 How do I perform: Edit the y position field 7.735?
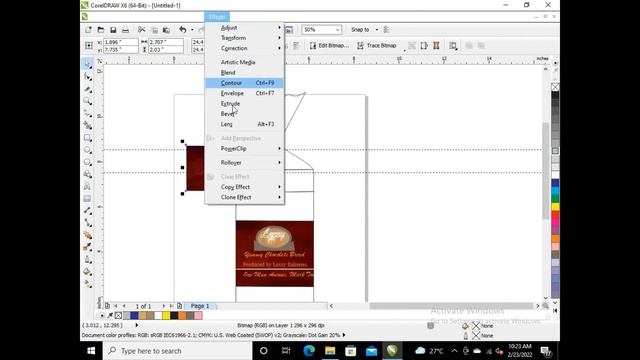point(121,49)
